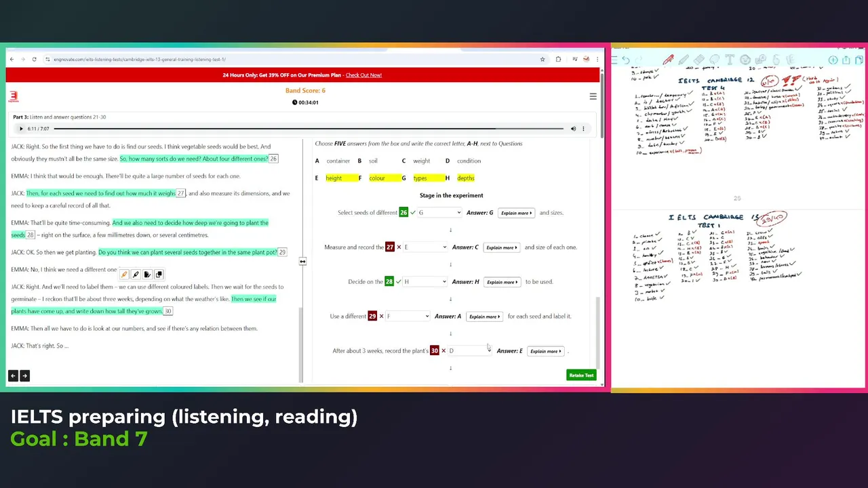Viewport: 868px width, 488px height.
Task: Select the red pen tool in notes app
Action: point(669,60)
